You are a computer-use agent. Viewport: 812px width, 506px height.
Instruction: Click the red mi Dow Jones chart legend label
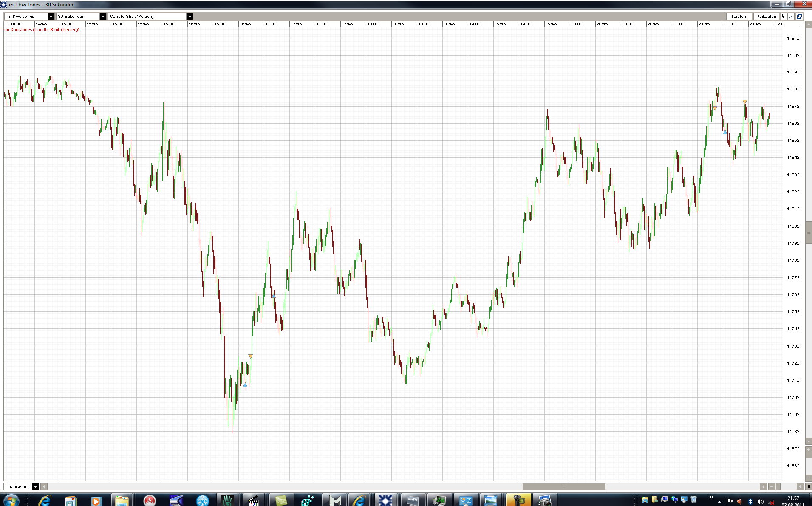(42, 30)
